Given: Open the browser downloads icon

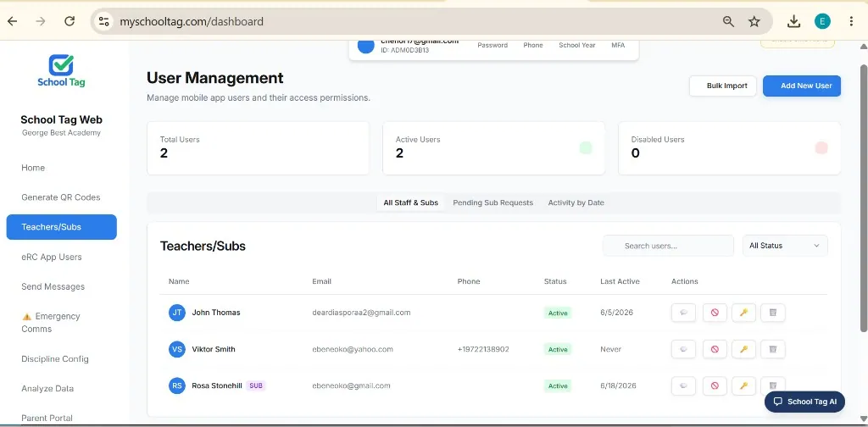Looking at the screenshot, I should pyautogui.click(x=793, y=21).
